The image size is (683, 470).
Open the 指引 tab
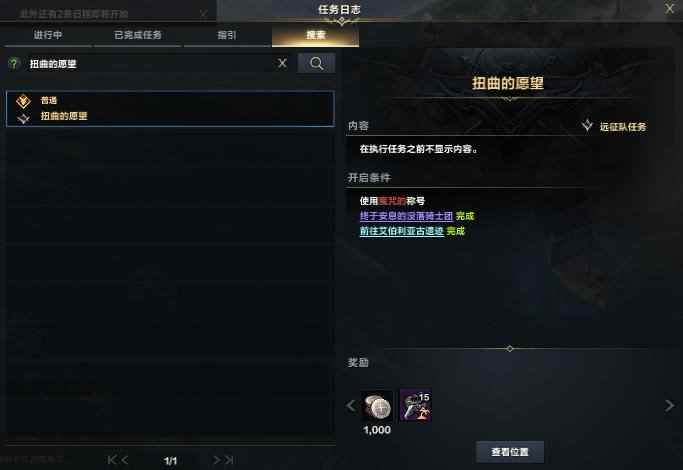tap(227, 35)
